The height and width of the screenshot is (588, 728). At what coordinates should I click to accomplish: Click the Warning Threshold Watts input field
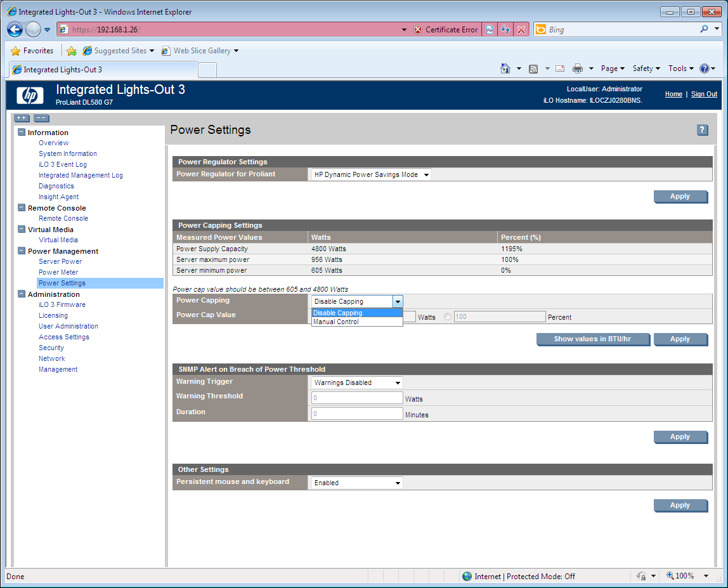(356, 398)
